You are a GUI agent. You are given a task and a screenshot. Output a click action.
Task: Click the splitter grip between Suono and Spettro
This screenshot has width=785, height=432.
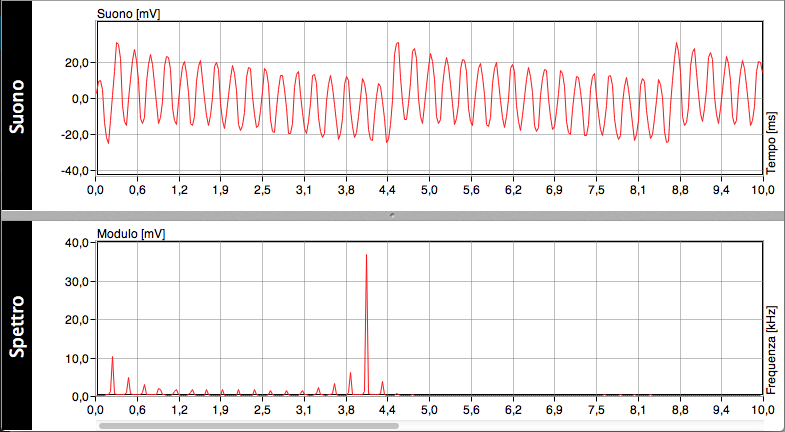[392, 215]
